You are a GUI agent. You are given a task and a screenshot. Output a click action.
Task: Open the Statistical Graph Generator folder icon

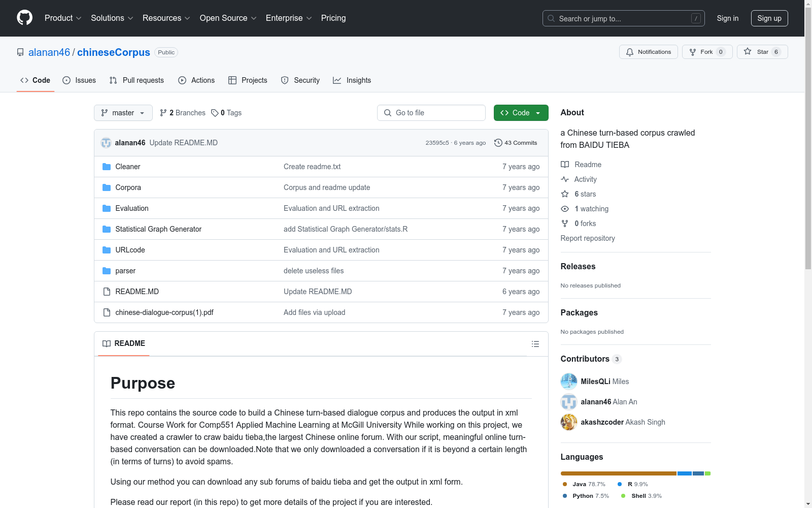[x=107, y=229]
